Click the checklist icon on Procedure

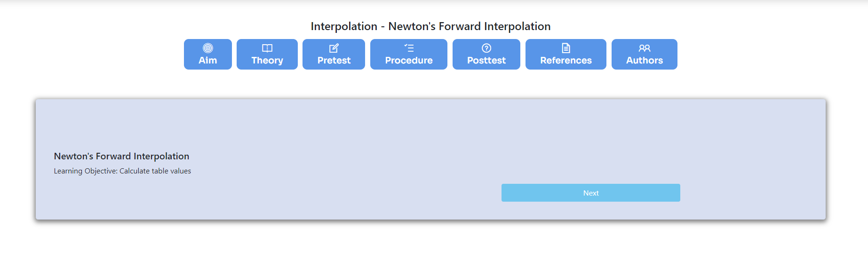point(409,48)
